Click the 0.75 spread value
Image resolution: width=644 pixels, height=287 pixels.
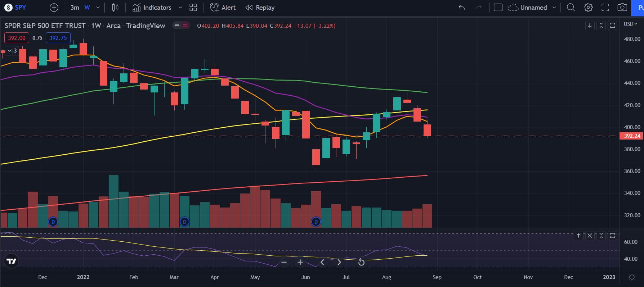tap(37, 38)
